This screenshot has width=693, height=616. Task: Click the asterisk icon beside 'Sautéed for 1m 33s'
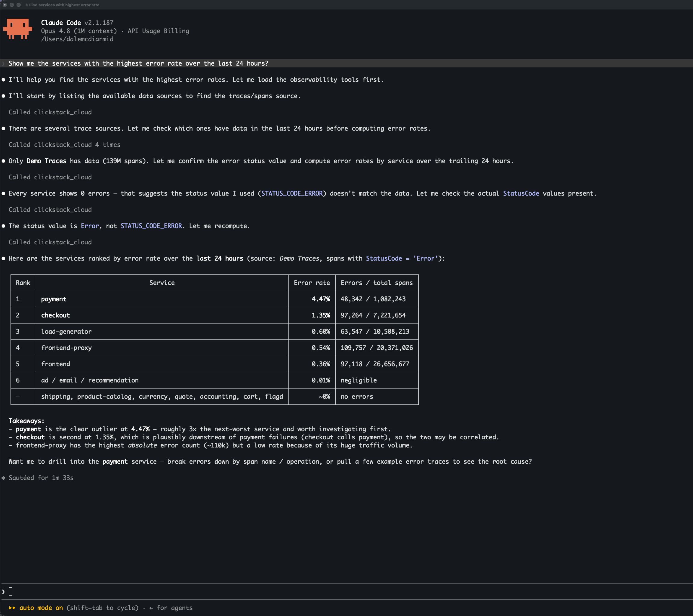3,478
